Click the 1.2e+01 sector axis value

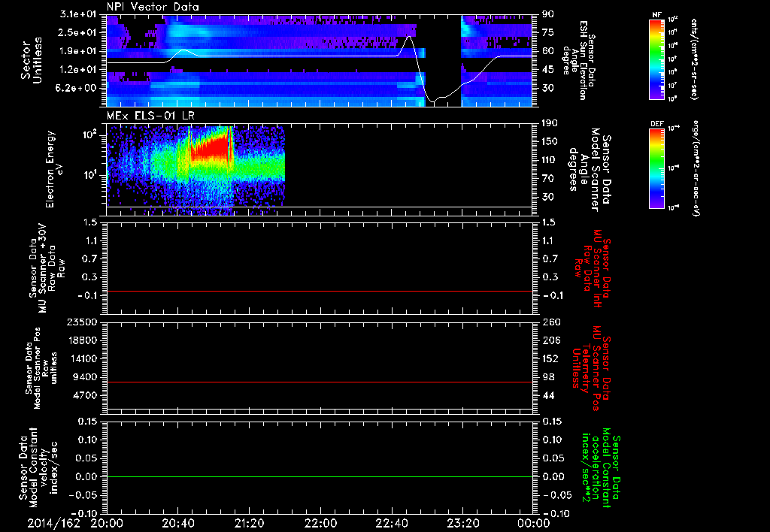(x=78, y=70)
